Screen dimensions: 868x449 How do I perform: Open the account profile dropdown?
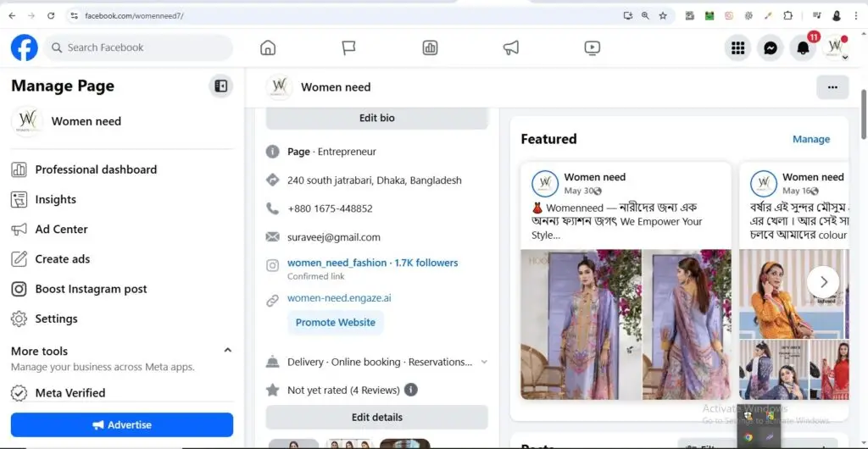click(x=835, y=48)
